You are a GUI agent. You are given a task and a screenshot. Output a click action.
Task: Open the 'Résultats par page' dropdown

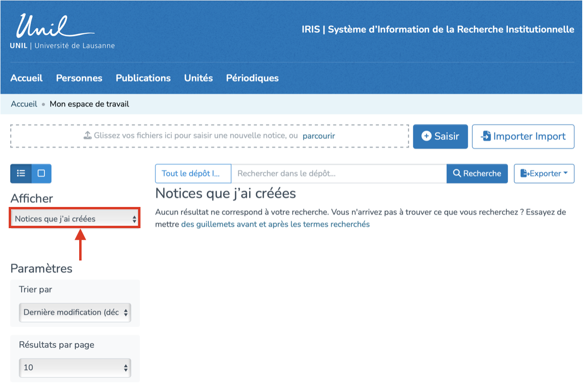75,368
